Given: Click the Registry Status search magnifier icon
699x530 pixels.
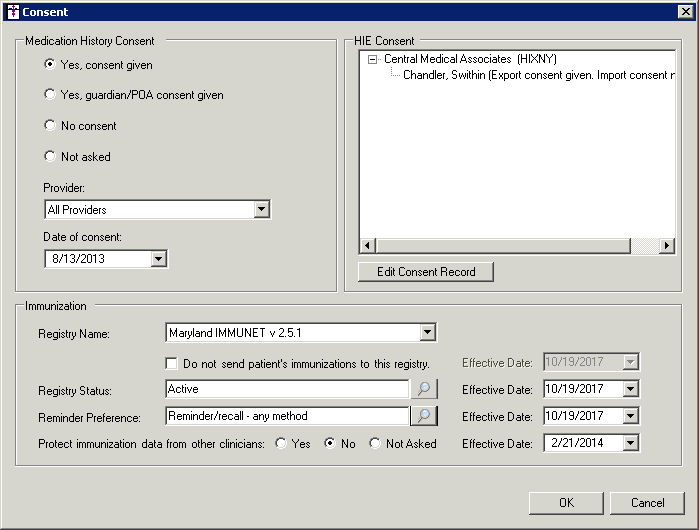Looking at the screenshot, I should [424, 389].
